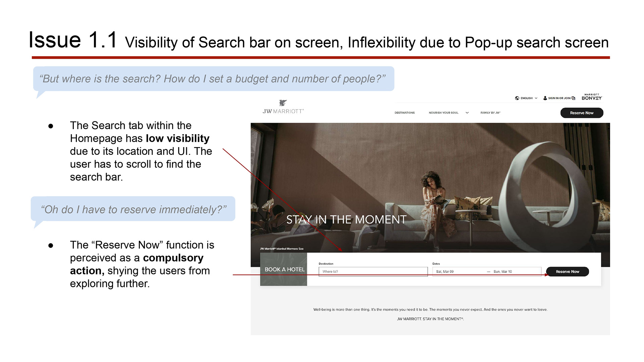
Task: Click the Marriott Bonvoy logo
Action: click(592, 97)
